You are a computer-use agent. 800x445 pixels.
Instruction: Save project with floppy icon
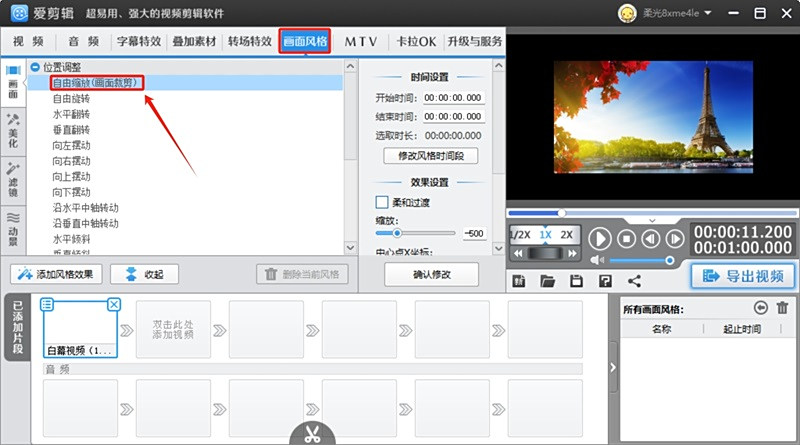click(577, 281)
